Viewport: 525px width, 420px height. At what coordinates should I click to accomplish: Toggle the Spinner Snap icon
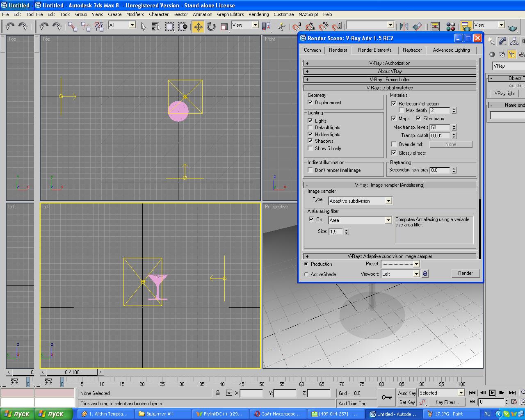[337, 27]
